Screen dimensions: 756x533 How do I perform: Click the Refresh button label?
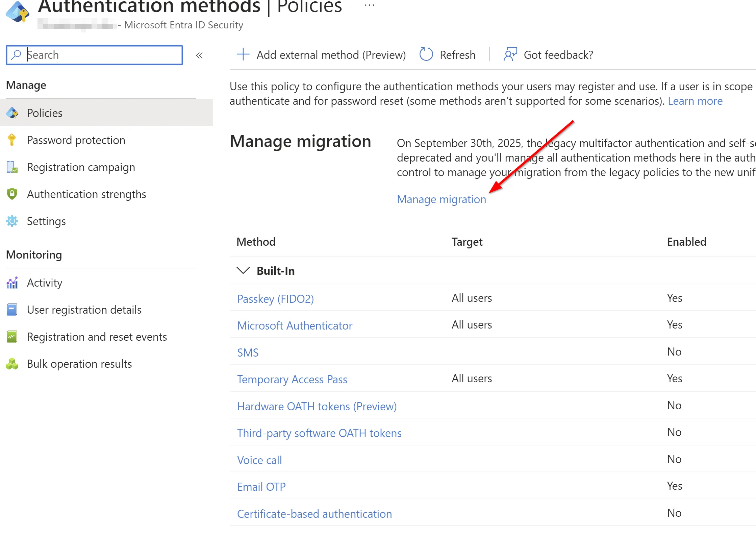457,55
